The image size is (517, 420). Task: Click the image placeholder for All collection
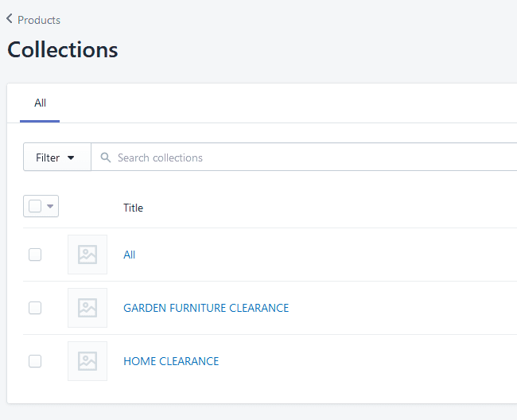point(87,255)
